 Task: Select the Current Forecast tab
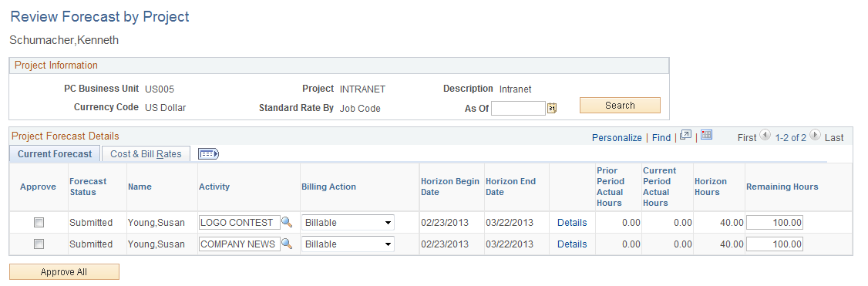click(x=55, y=153)
